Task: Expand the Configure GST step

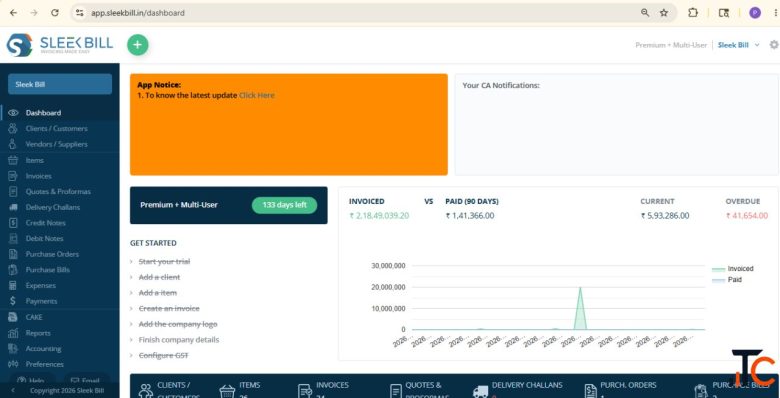Action: pyautogui.click(x=131, y=356)
